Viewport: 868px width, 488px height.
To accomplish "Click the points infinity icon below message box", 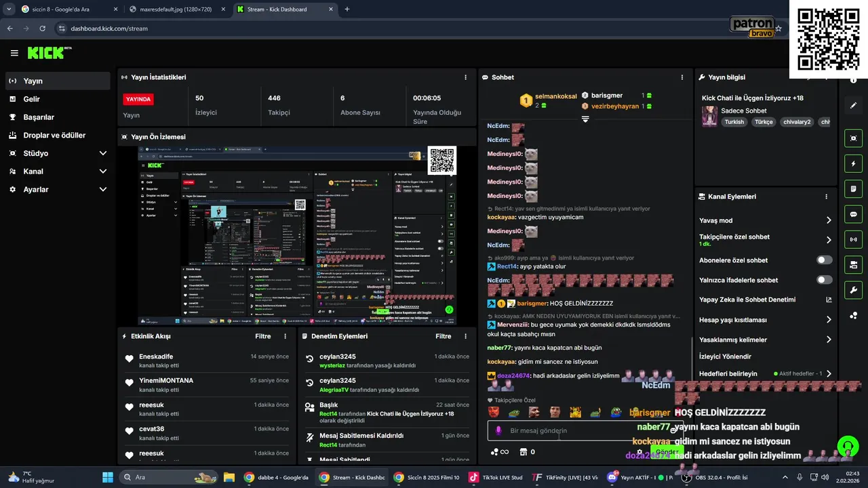I will tap(500, 452).
